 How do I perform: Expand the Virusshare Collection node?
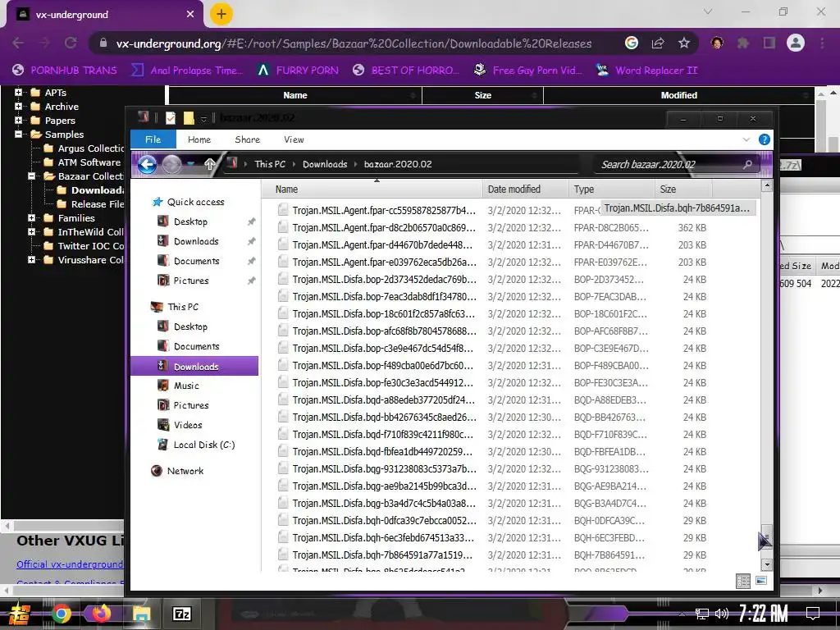[32, 259]
